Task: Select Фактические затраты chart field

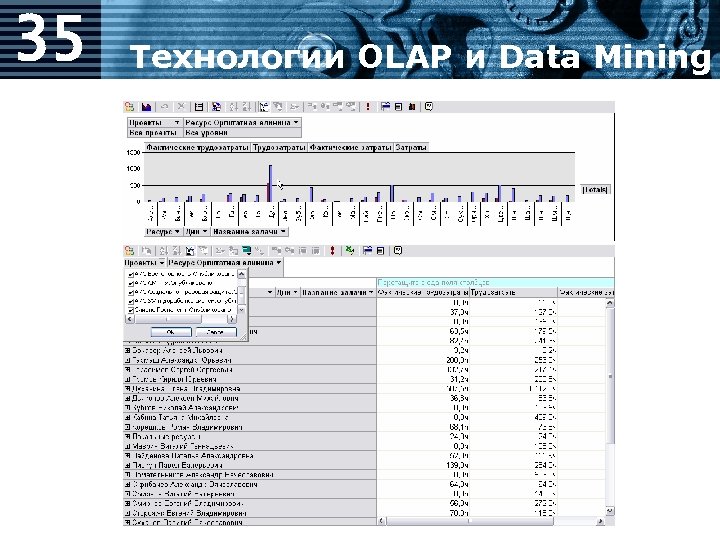Action: pyautogui.click(x=351, y=147)
